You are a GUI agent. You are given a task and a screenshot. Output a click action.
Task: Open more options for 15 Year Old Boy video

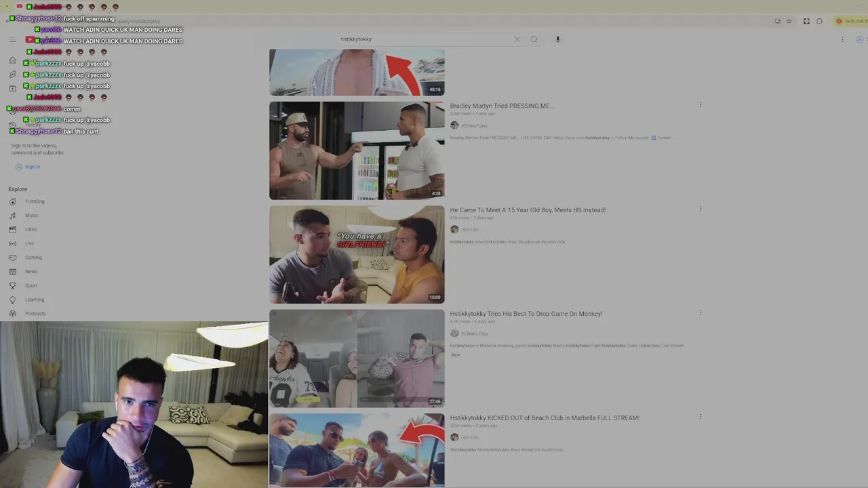click(x=701, y=209)
